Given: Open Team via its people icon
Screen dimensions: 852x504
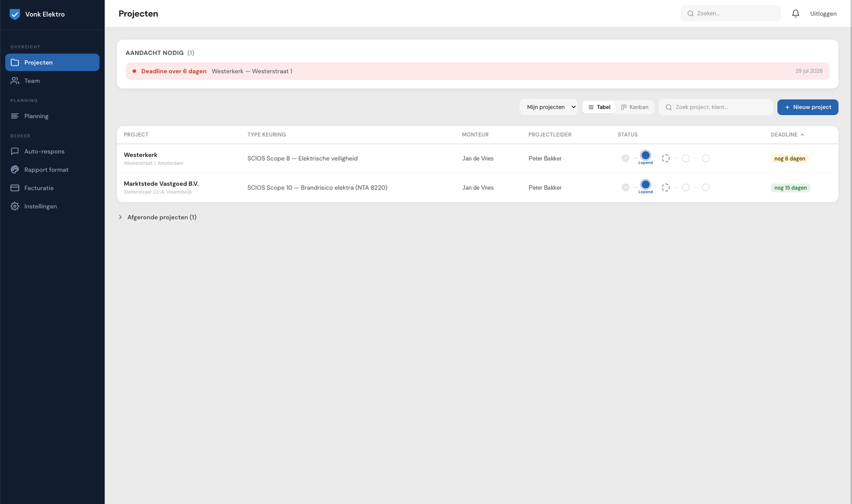Looking at the screenshot, I should coord(15,81).
